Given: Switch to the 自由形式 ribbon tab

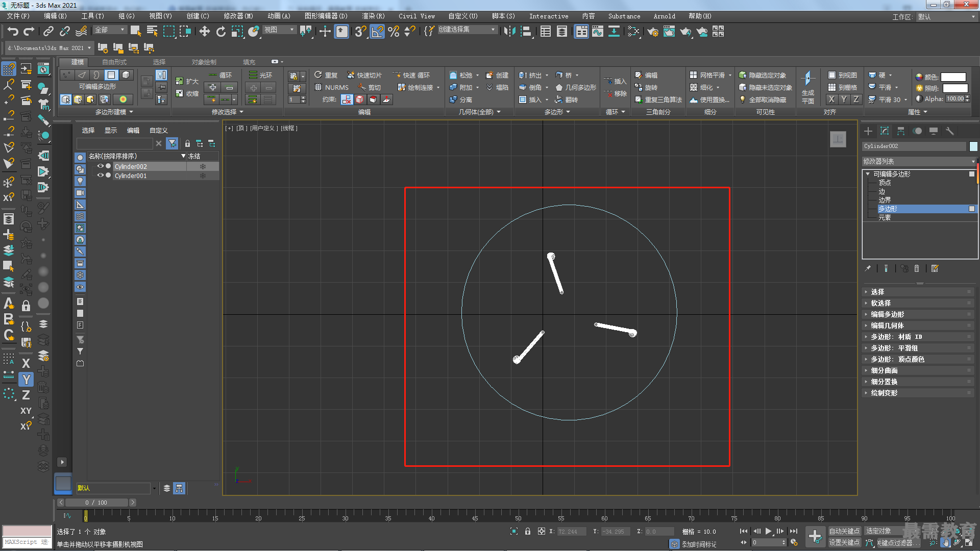Looking at the screenshot, I should (114, 62).
